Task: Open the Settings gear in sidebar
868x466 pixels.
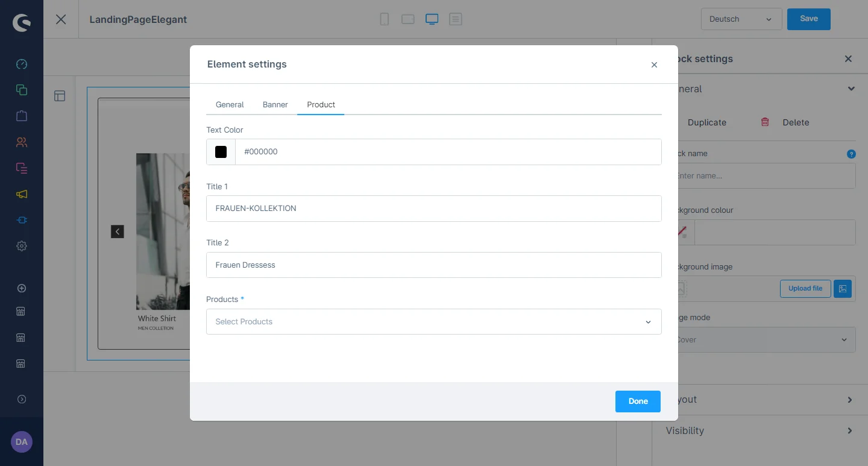Action: tap(22, 246)
